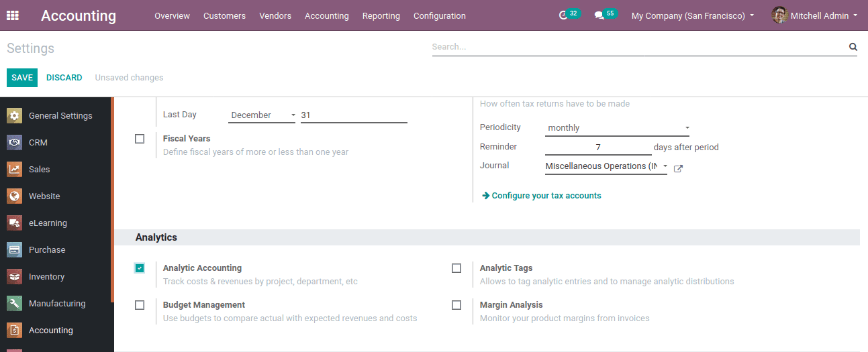Enable the Analytic Tags checkbox

(456, 268)
